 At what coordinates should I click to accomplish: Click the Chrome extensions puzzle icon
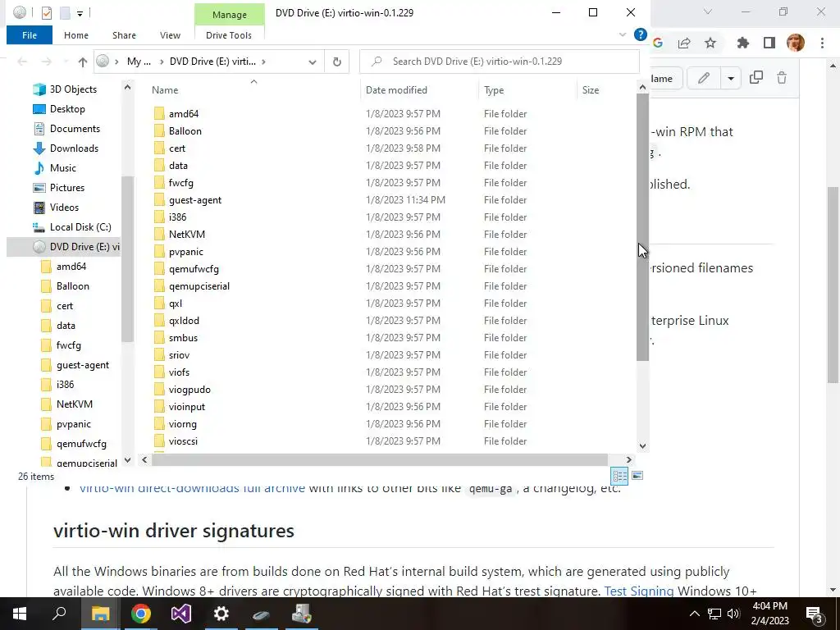pyautogui.click(x=742, y=43)
